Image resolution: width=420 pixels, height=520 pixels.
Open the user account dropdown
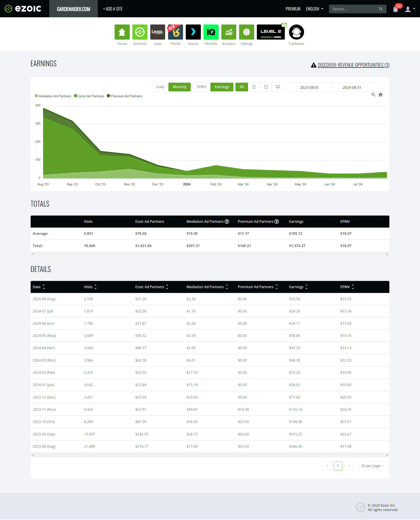coord(410,9)
